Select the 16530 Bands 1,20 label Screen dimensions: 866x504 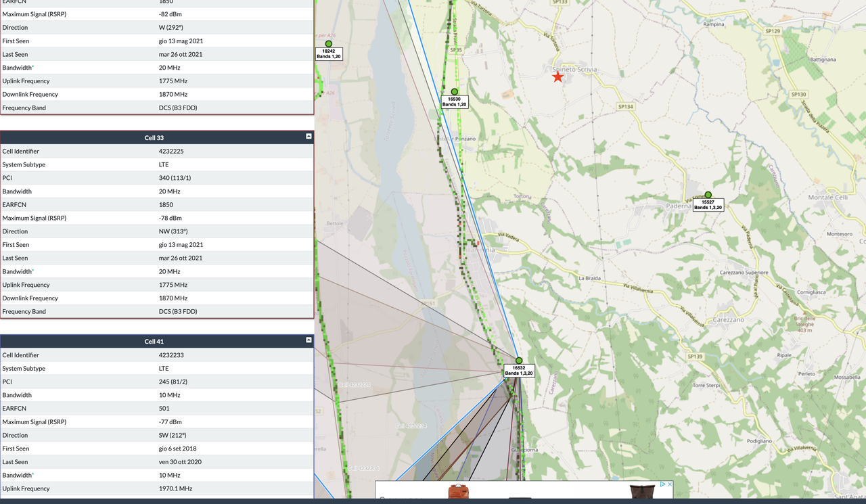coord(455,101)
